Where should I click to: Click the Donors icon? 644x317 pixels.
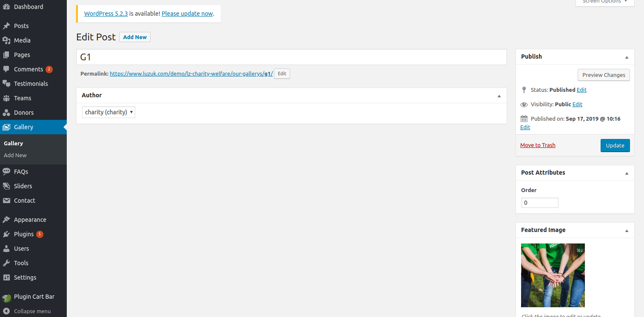[x=6, y=113]
